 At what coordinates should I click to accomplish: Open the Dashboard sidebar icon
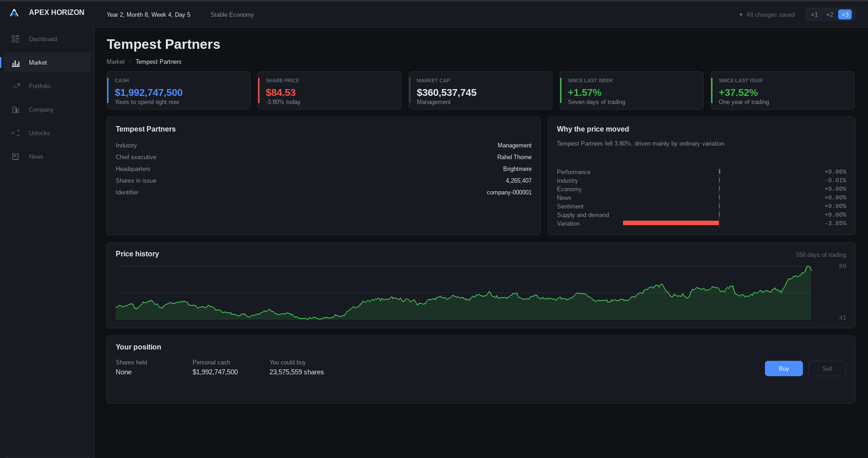[x=15, y=39]
